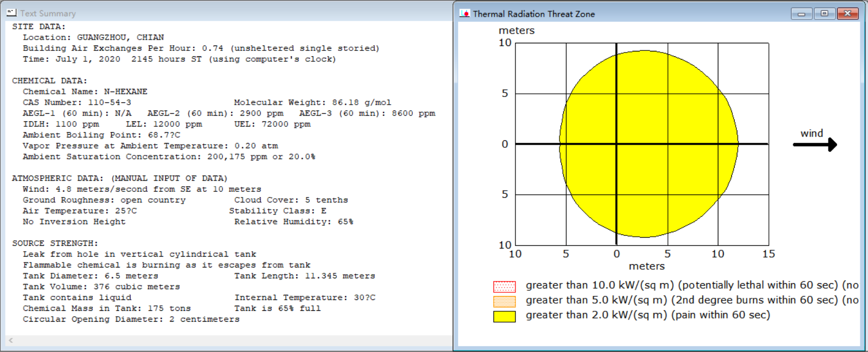Image resolution: width=868 pixels, height=352 pixels.
Task: Close the Thermal Radiation Threat Zone window
Action: (847, 13)
